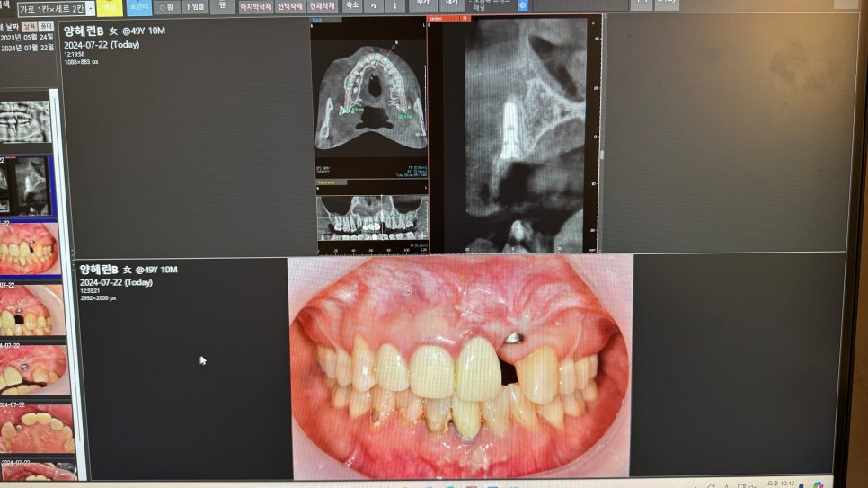The image size is (868, 488).
Task: Click 마지막삭제 delete last button
Action: tap(254, 6)
